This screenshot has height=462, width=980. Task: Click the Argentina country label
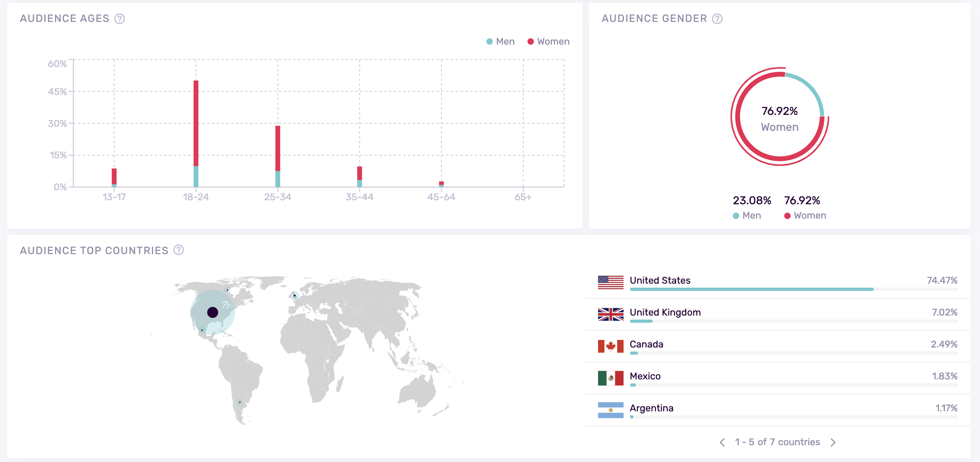651,408
